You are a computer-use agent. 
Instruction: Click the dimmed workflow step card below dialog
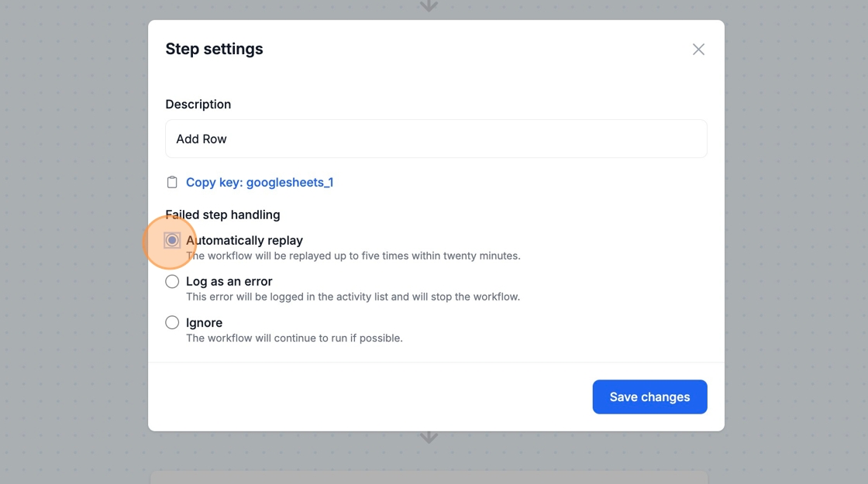click(x=429, y=476)
